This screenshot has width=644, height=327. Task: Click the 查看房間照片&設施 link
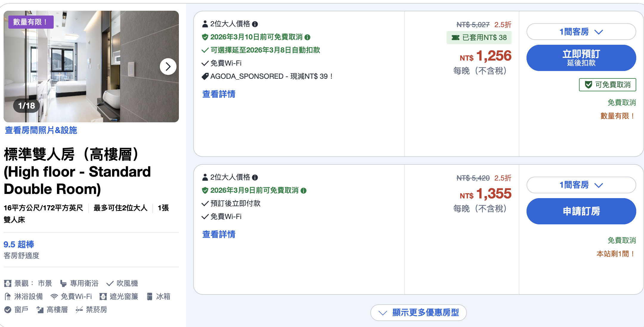tap(41, 130)
